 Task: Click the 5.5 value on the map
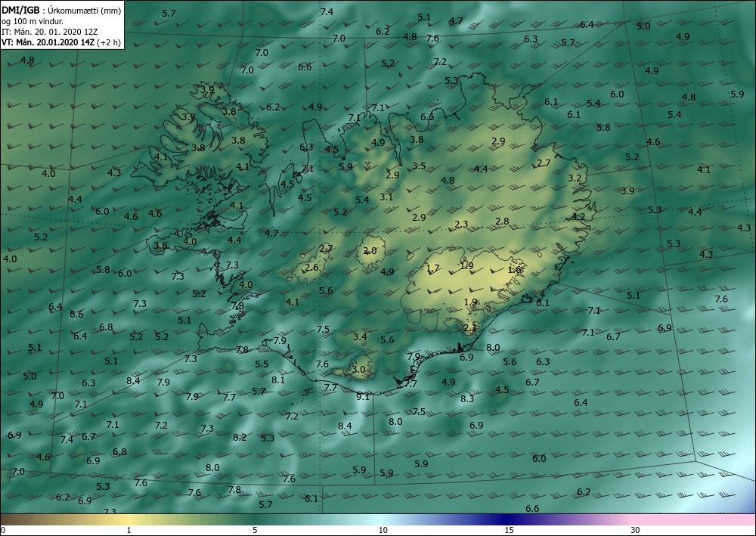[x=262, y=364]
